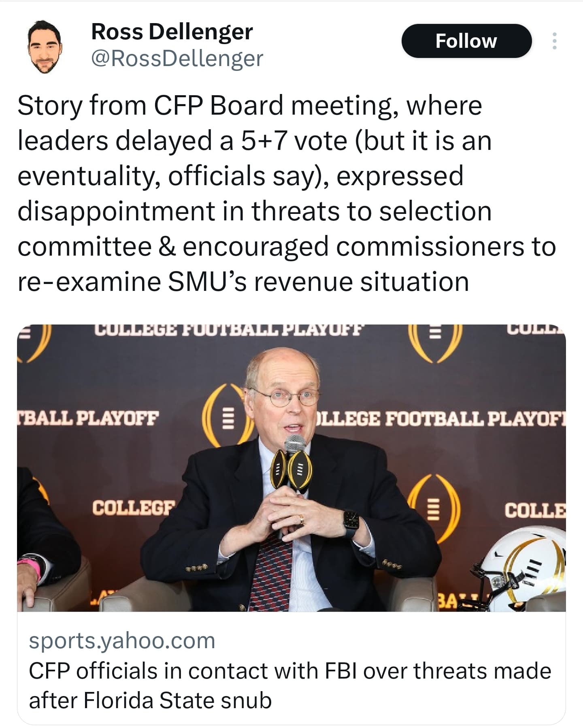
Task: Click the Follow button
Action: tap(466, 41)
